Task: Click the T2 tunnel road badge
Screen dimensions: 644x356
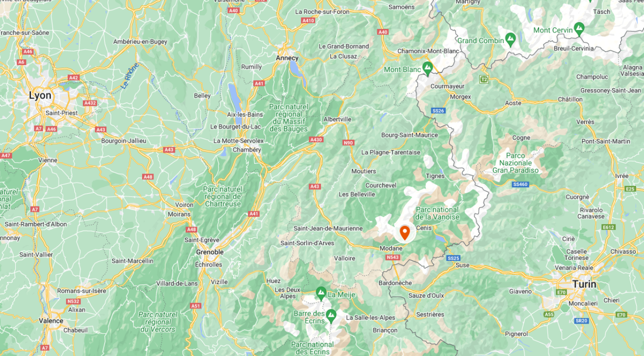Action: pyautogui.click(x=484, y=79)
